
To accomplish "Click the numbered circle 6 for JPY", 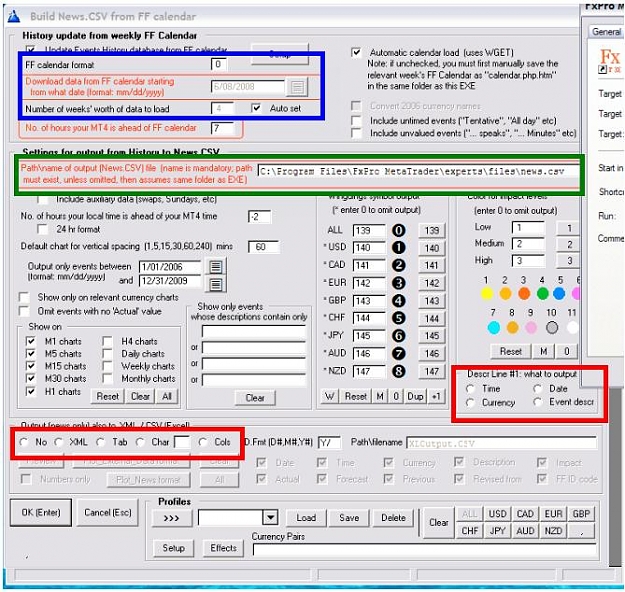I will pyautogui.click(x=398, y=336).
